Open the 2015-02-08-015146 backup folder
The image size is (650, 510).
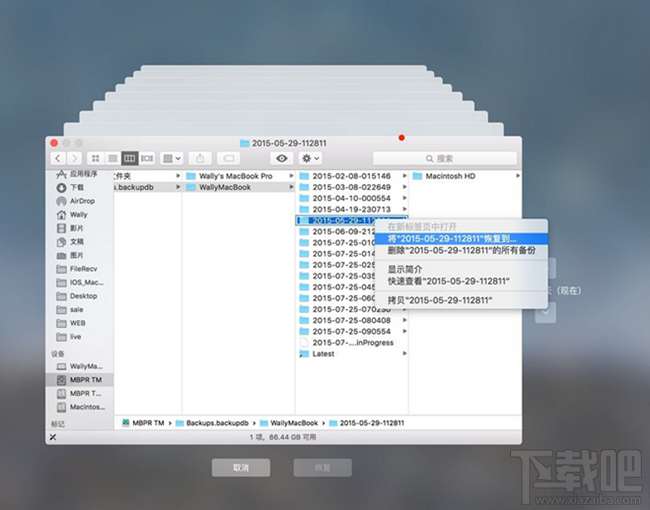(350, 176)
